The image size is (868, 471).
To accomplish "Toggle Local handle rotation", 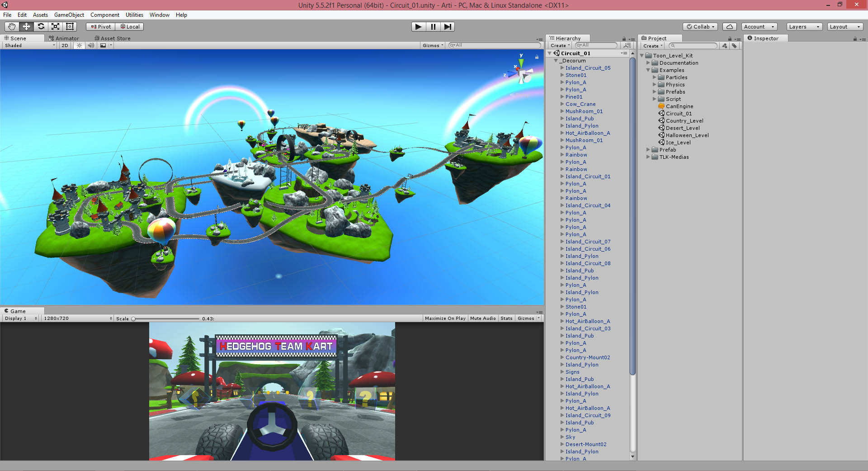I will pos(130,27).
